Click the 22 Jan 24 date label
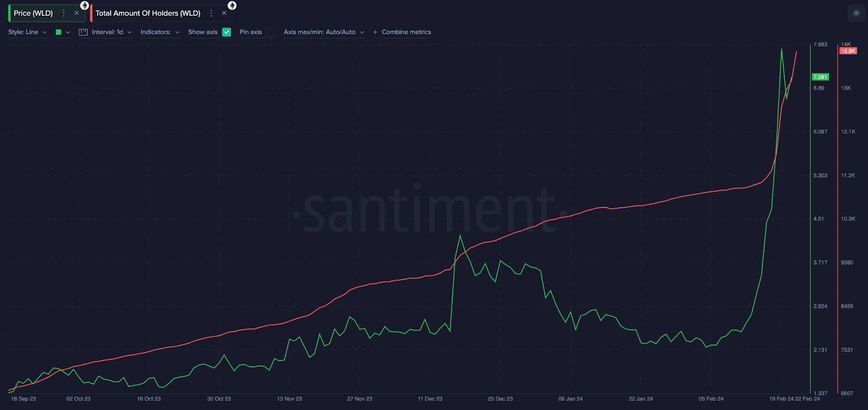The width and height of the screenshot is (868, 410). coord(641,399)
